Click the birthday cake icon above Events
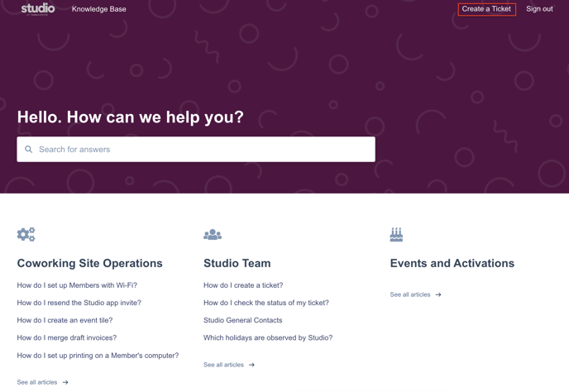The height and width of the screenshot is (392, 569). tap(396, 235)
